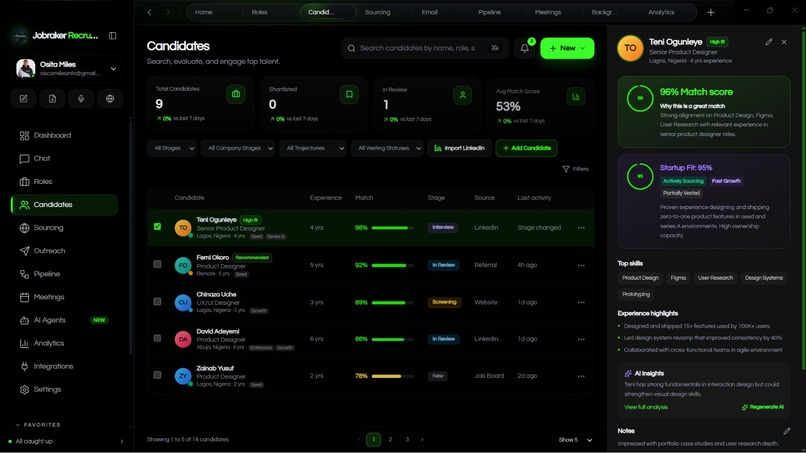Expand the All caught up arrow
The image size is (806, 453).
(x=122, y=441)
